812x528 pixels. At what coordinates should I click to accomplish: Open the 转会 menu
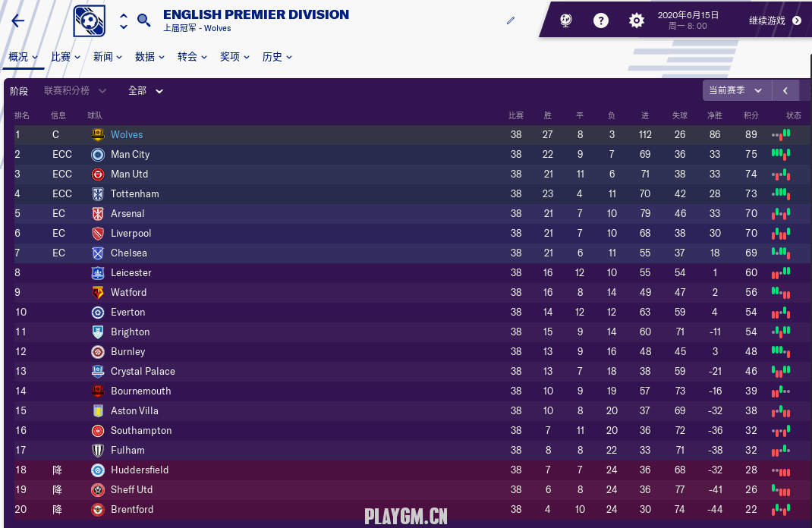192,57
